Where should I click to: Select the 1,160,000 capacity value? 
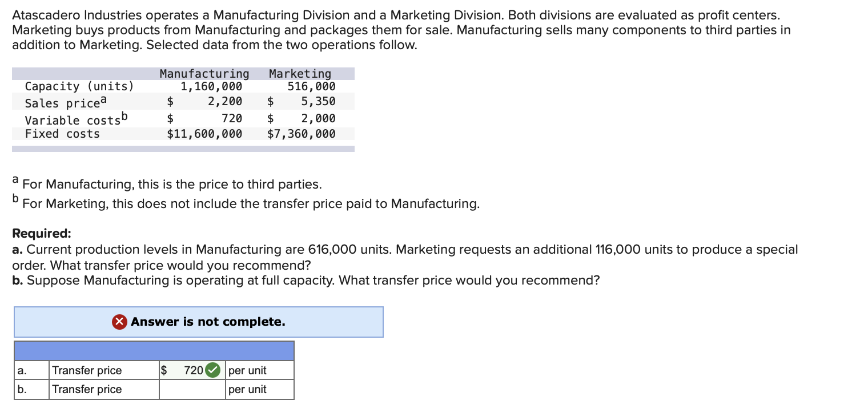click(211, 87)
